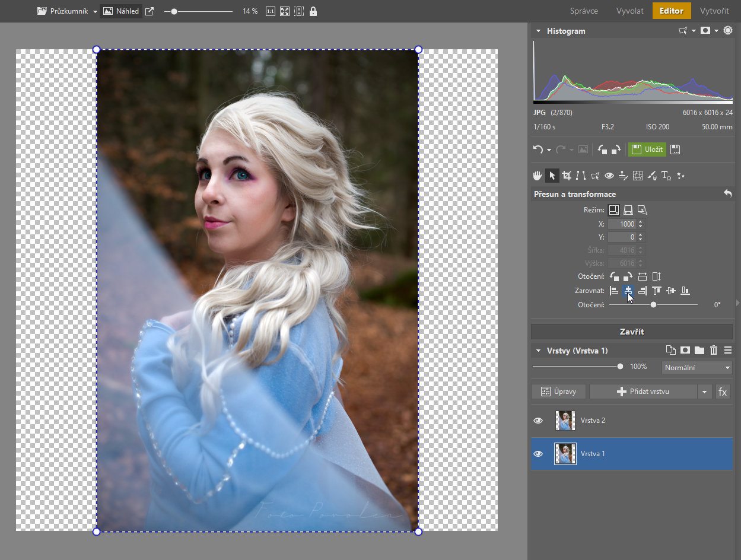
Task: Select the Text insertion tool
Action: coord(666,176)
